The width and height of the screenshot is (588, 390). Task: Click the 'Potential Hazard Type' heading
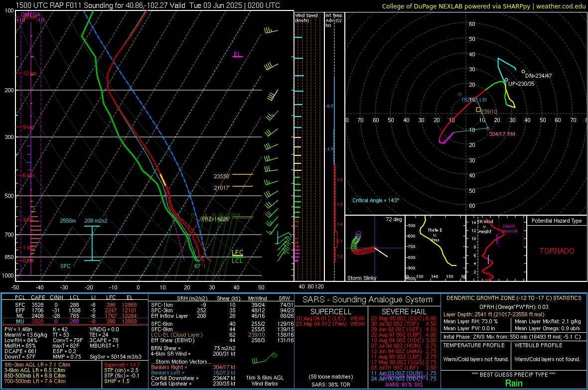(557, 221)
